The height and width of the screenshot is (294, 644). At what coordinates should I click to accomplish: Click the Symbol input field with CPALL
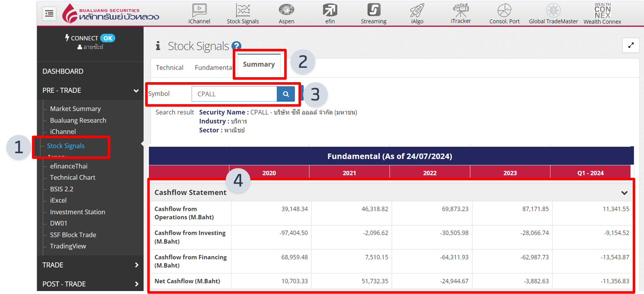pos(234,94)
